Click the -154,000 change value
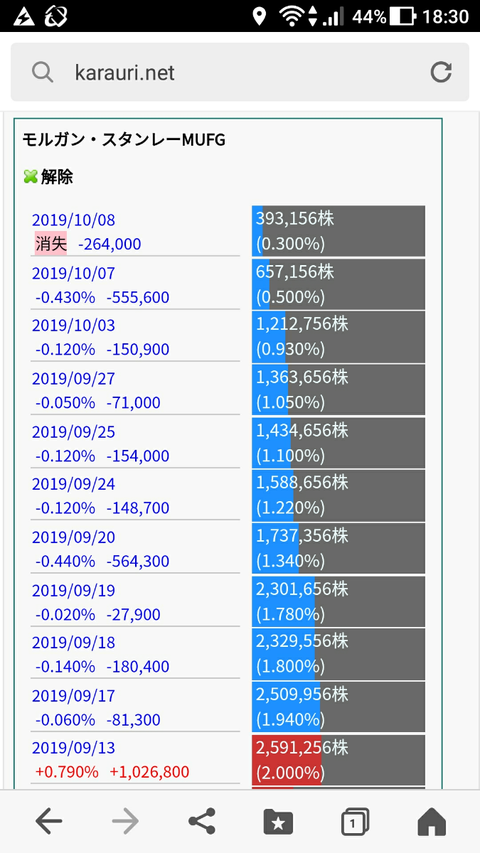 pyautogui.click(x=138, y=456)
